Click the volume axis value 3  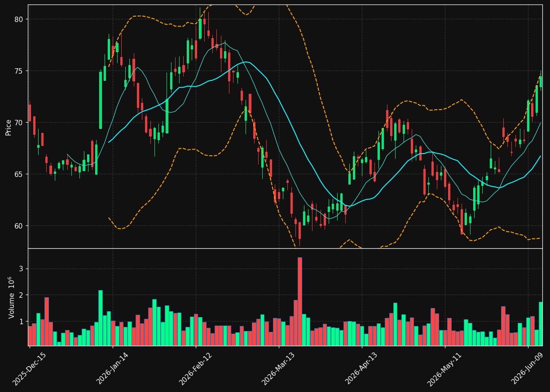click(21, 269)
